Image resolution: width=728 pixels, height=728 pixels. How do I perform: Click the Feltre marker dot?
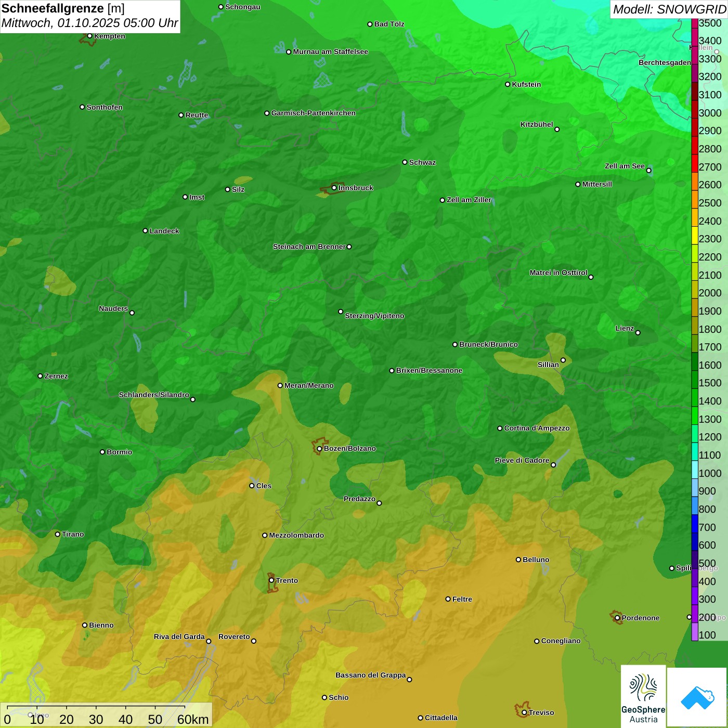point(448,599)
